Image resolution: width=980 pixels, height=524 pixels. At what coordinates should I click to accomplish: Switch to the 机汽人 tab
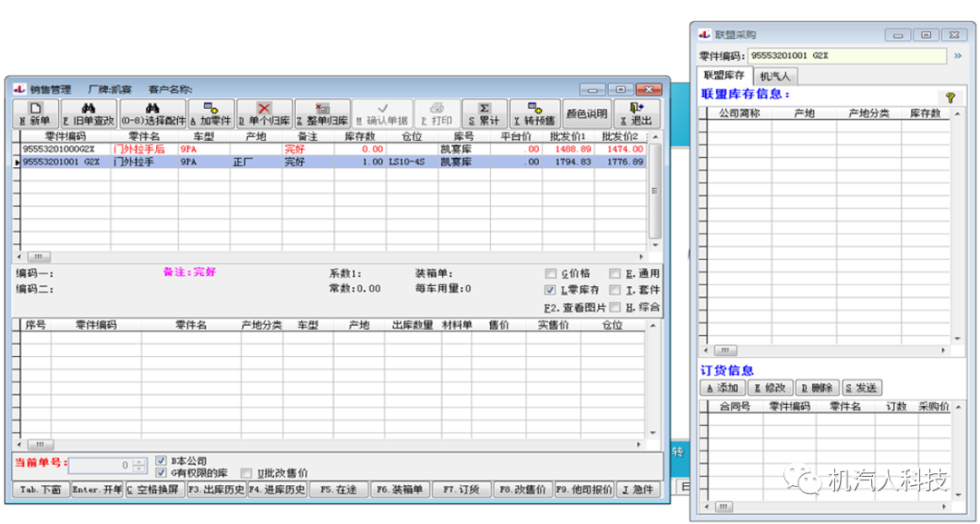(775, 76)
